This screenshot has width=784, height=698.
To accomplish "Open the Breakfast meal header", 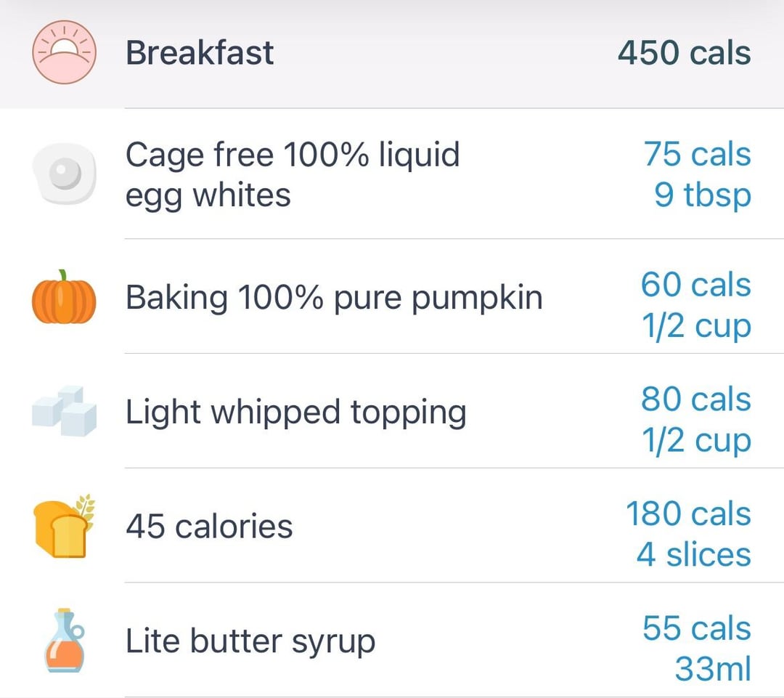I will [x=392, y=54].
